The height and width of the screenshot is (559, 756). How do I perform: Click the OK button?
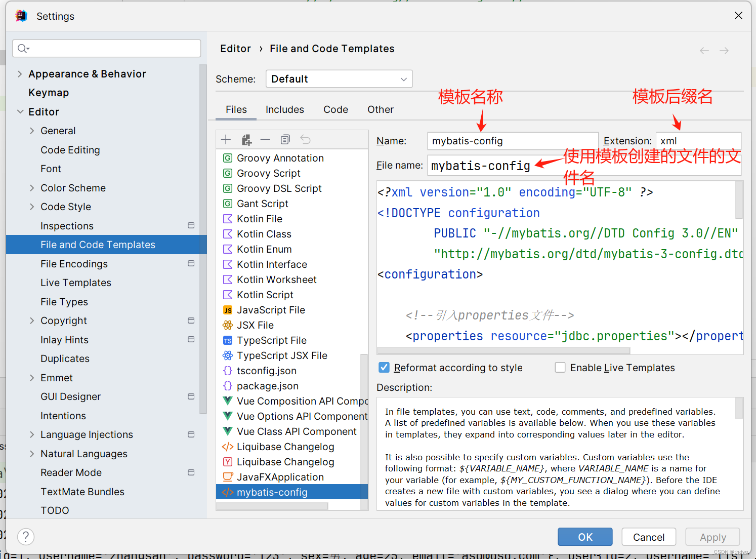pos(585,537)
